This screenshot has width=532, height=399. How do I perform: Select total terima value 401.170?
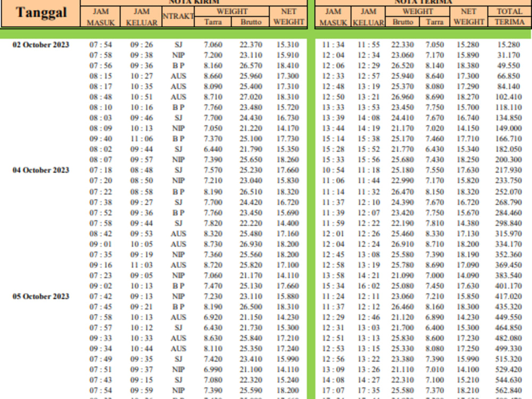[509, 286]
